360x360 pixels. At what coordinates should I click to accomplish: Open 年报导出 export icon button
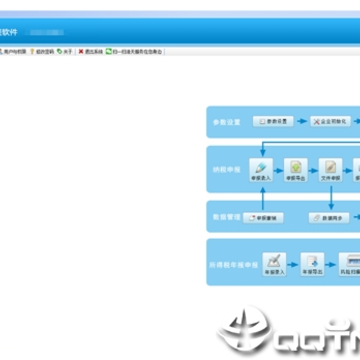(x=312, y=264)
